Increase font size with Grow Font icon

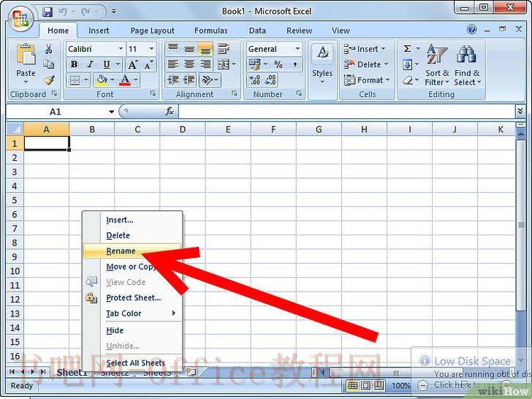(x=132, y=64)
